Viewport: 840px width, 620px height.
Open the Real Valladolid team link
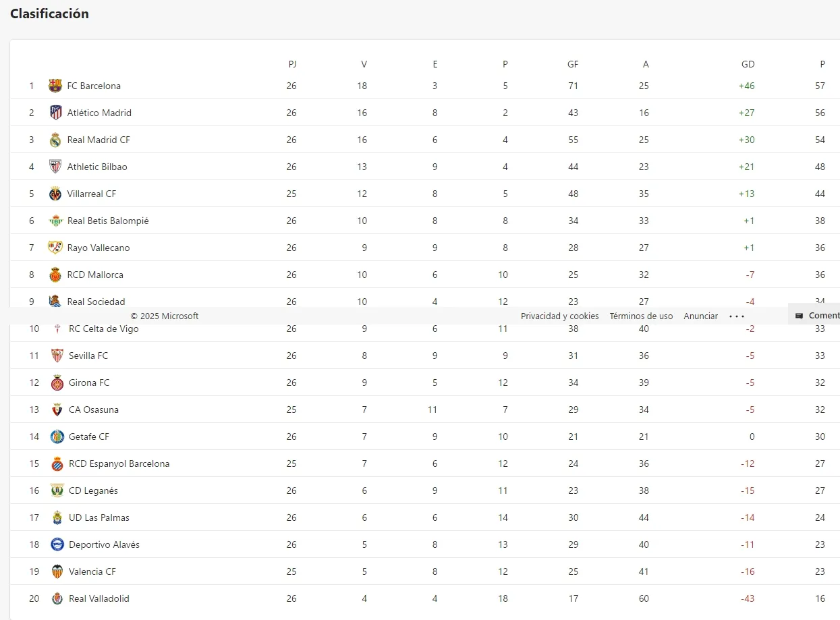tap(99, 598)
